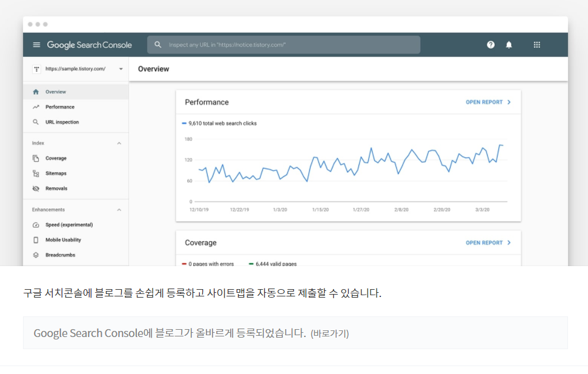Click the Sitemaps tree icon
The height and width of the screenshot is (374, 588).
tap(36, 173)
